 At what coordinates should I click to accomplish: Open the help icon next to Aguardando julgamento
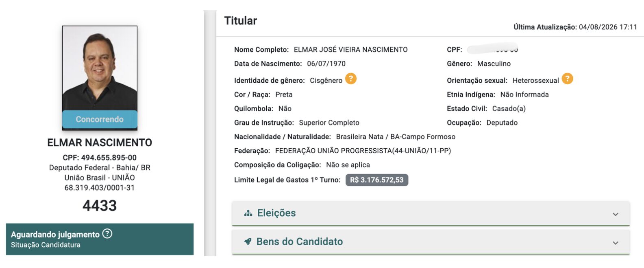pyautogui.click(x=107, y=234)
